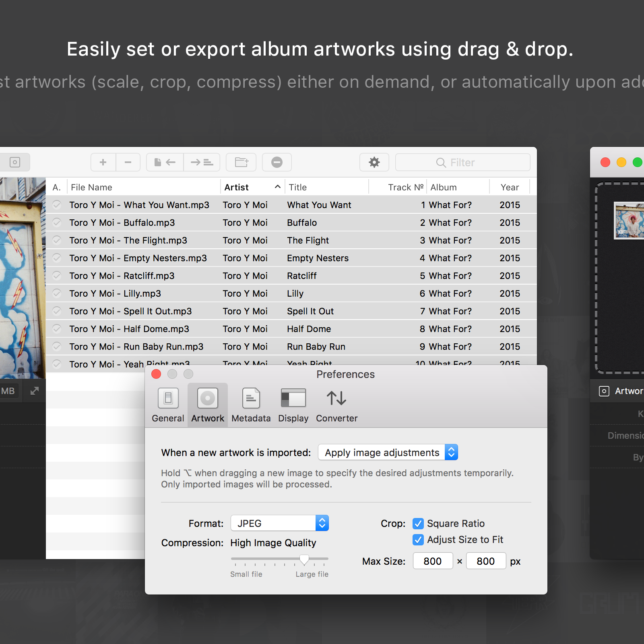Toggle checkmark for Buffalo.mp3 row
Image resolution: width=644 pixels, height=644 pixels.
(x=57, y=222)
